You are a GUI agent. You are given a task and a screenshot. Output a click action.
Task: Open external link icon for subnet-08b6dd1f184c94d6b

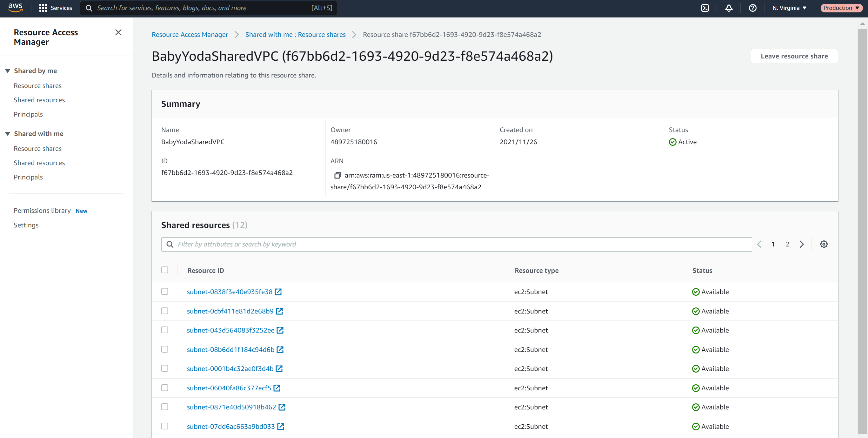(280, 349)
